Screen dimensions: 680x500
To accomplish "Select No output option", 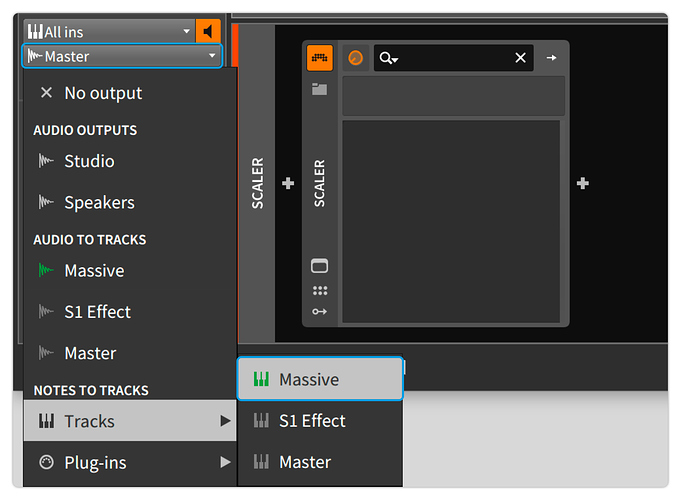I will (x=130, y=93).
